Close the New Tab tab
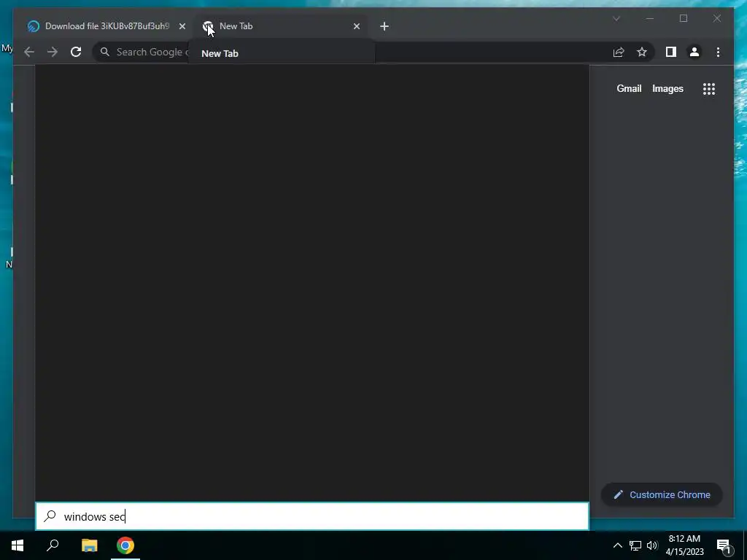Image resolution: width=747 pixels, height=560 pixels. 357,26
